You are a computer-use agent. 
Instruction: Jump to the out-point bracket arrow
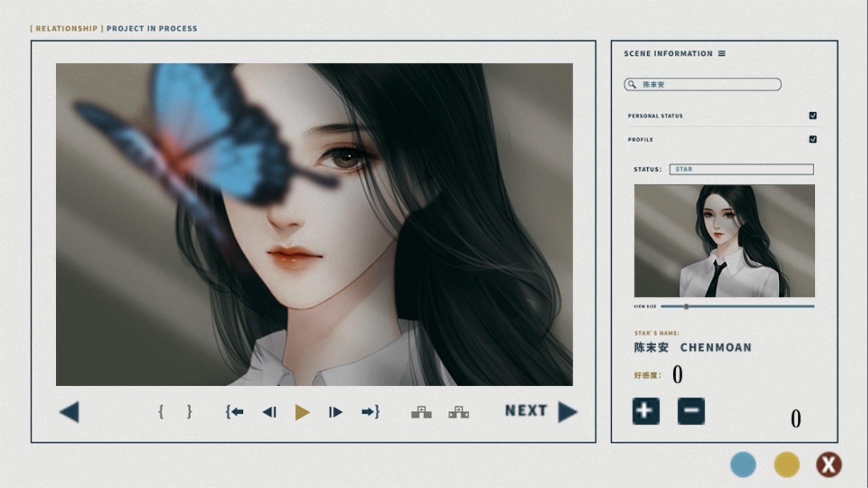click(370, 412)
